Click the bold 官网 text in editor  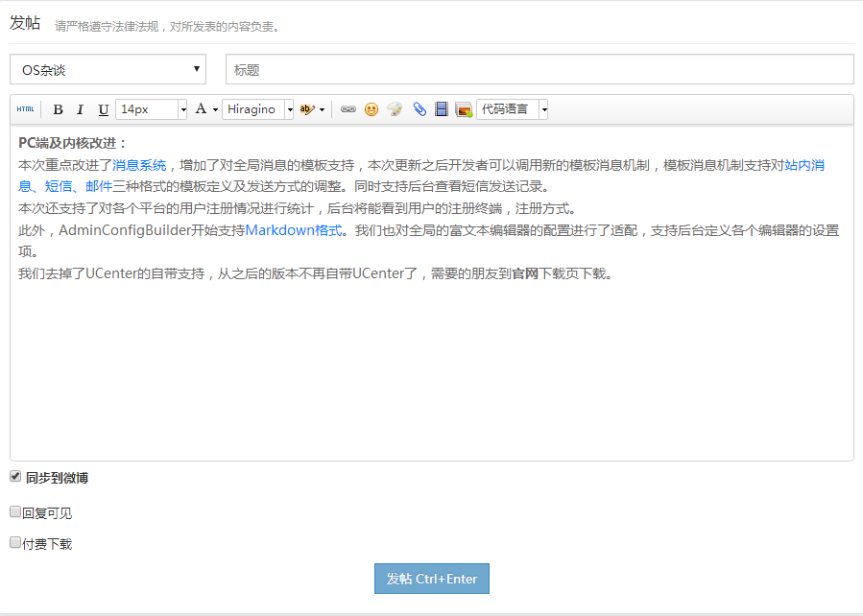pos(525,273)
